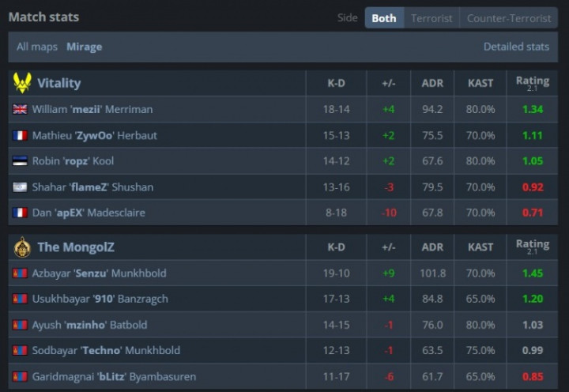The width and height of the screenshot is (569, 392).
Task: Click the Estonian flag beside ropz
Action: (20, 161)
